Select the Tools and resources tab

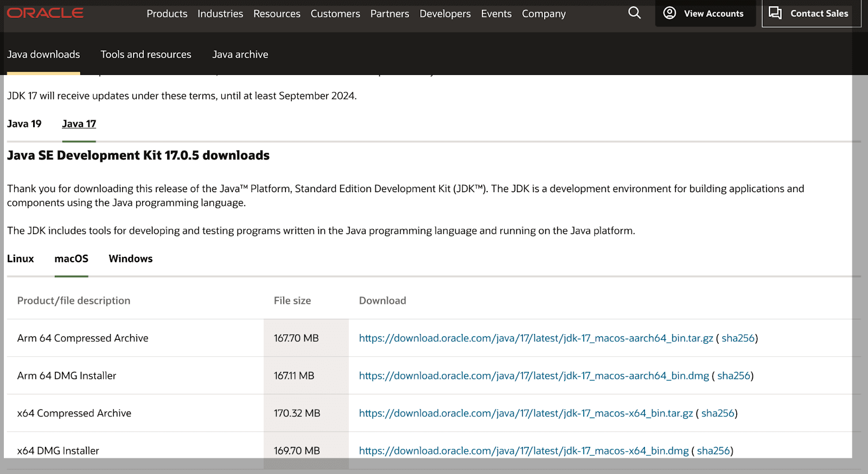pos(146,54)
